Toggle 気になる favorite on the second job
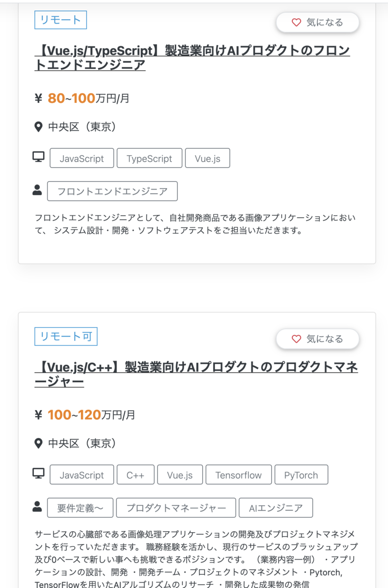The width and height of the screenshot is (388, 588). coord(317,339)
